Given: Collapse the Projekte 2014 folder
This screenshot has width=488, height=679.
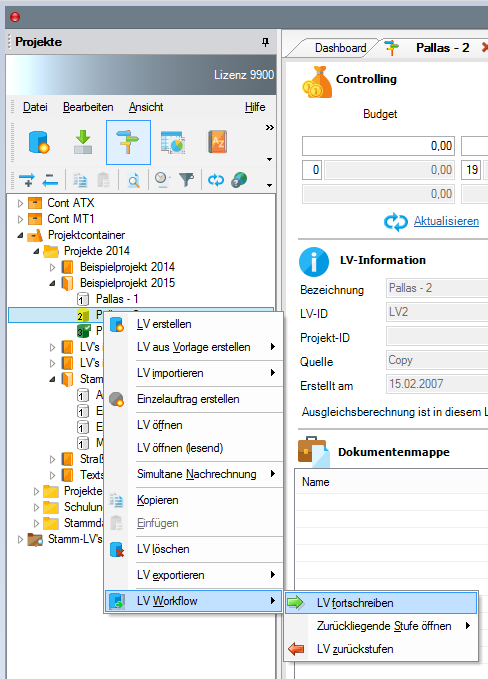Looking at the screenshot, I should point(36,251).
